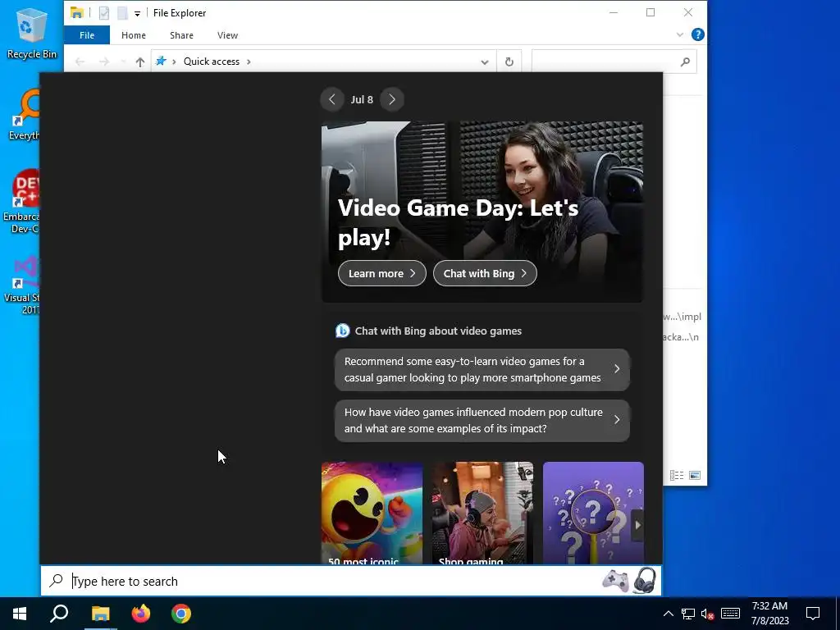Click the File Explorer folder icon in title bar

click(x=77, y=12)
